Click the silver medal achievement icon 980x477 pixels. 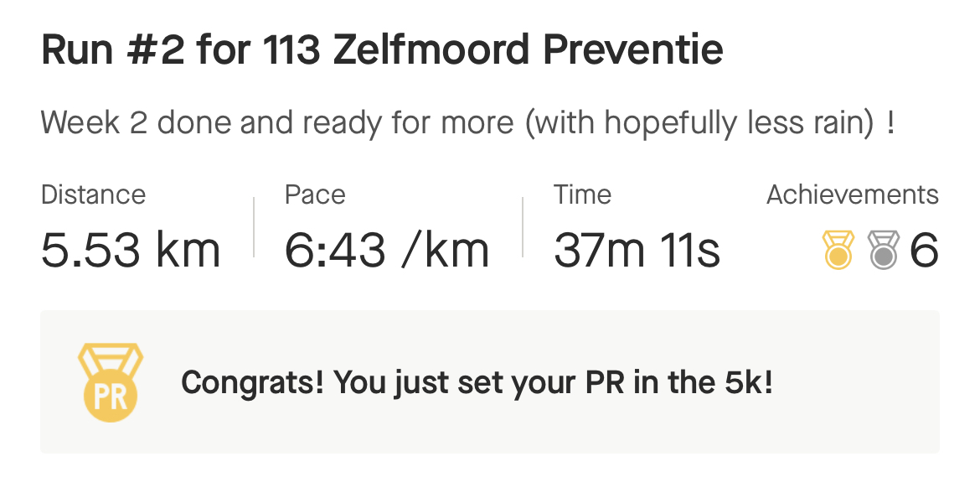[x=884, y=251]
